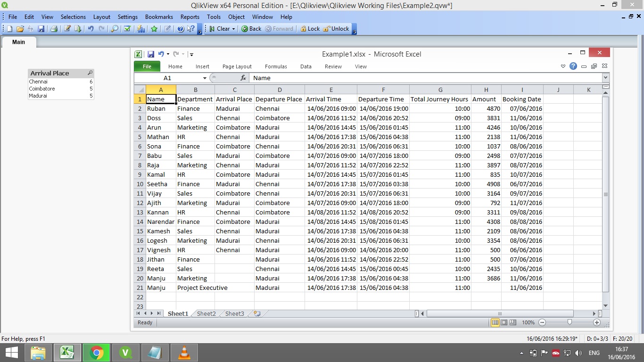Click the Lock selections button
This screenshot has height=362, width=644.
(x=310, y=29)
